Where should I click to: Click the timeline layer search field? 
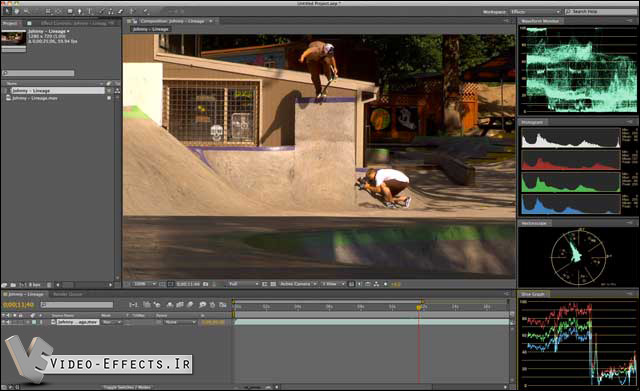[77, 304]
